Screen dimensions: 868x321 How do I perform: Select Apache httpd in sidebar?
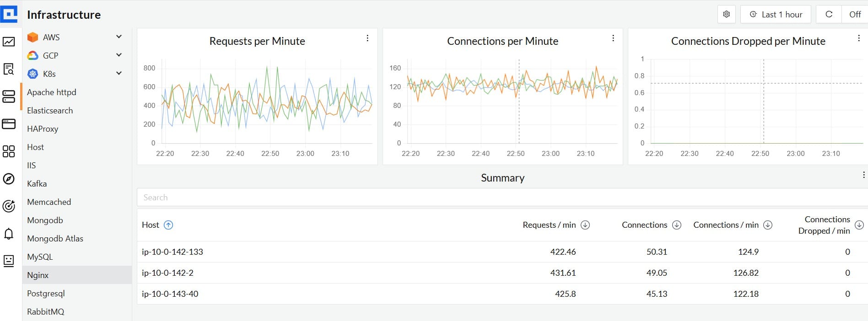pos(76,92)
